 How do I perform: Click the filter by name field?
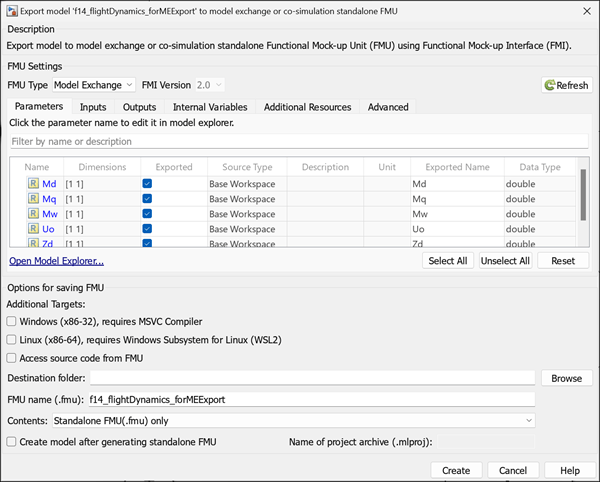pos(295,142)
